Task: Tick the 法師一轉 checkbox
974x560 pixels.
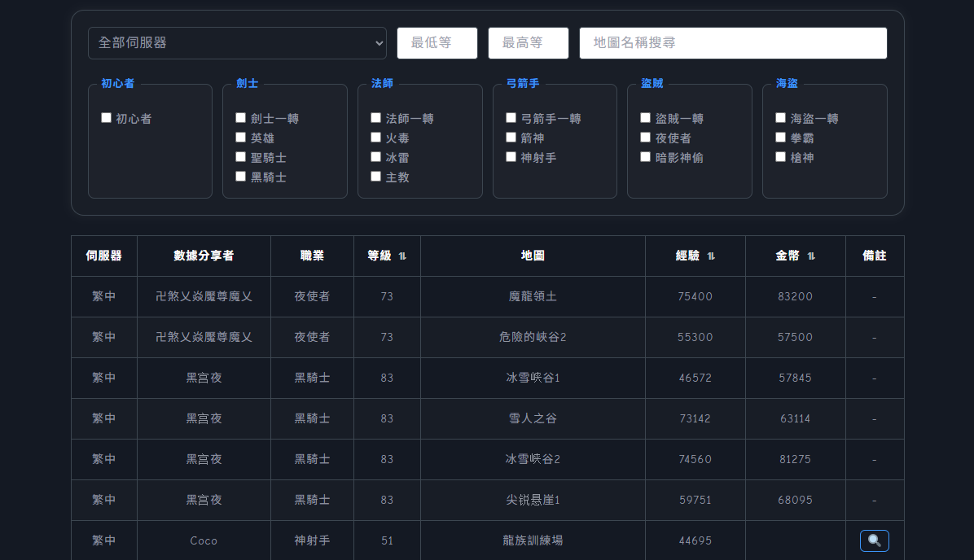Action: click(x=375, y=117)
